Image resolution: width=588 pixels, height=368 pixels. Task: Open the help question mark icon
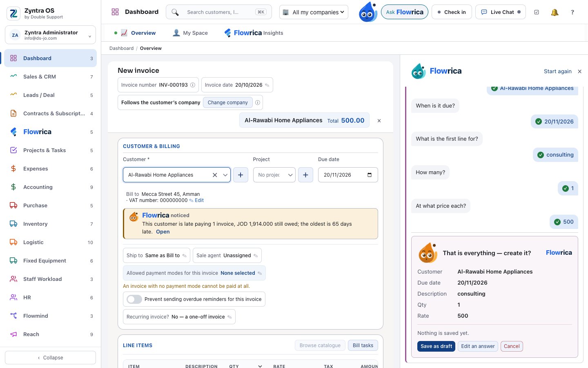click(x=572, y=12)
